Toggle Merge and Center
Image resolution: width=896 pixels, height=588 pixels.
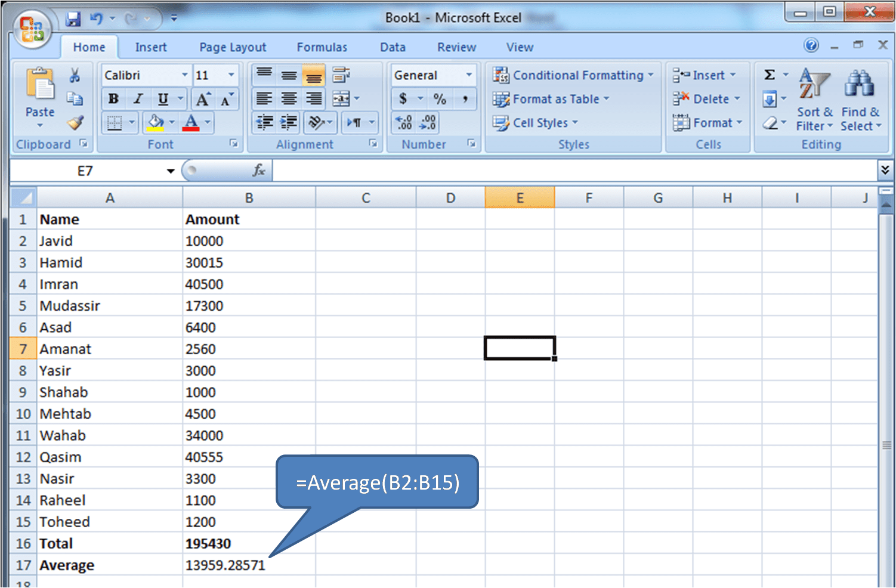(341, 99)
